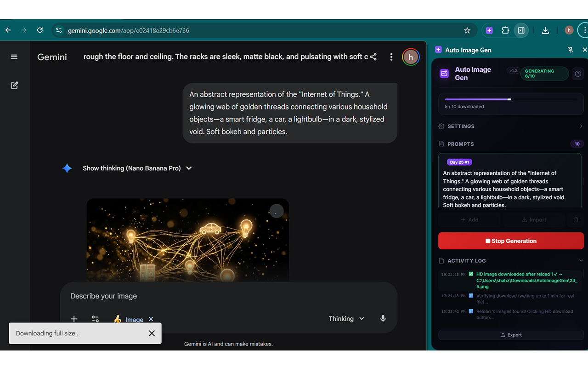Click the Internet of Things prompt card text
Viewport: 588px width, 368px height.
click(505, 189)
